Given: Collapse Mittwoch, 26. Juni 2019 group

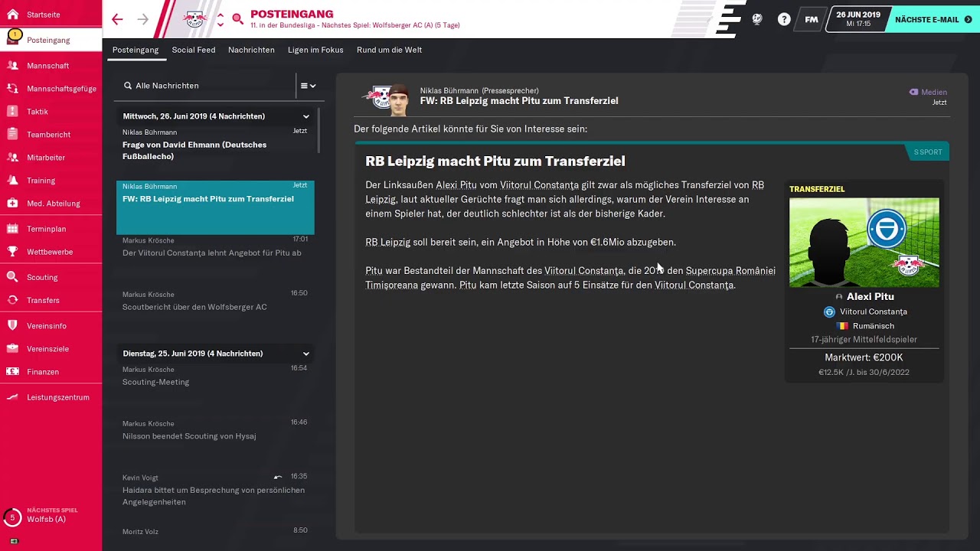Looking at the screenshot, I should pos(305,116).
